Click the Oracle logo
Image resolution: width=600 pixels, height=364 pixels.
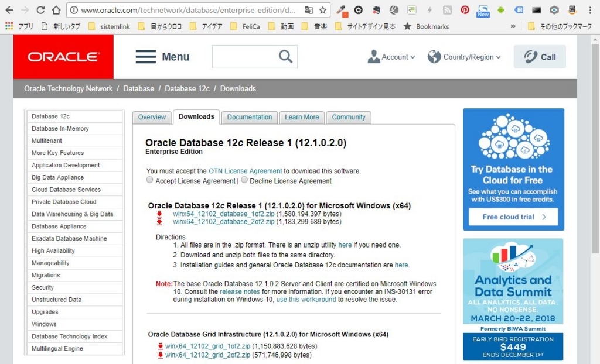click(x=63, y=57)
